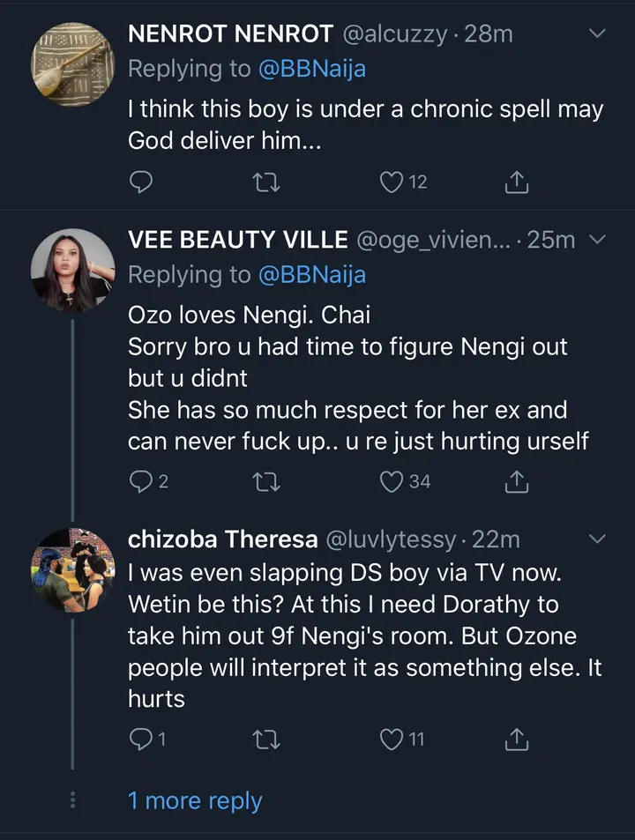Show 1 more reply
This screenshot has width=635, height=840.
click(x=194, y=801)
